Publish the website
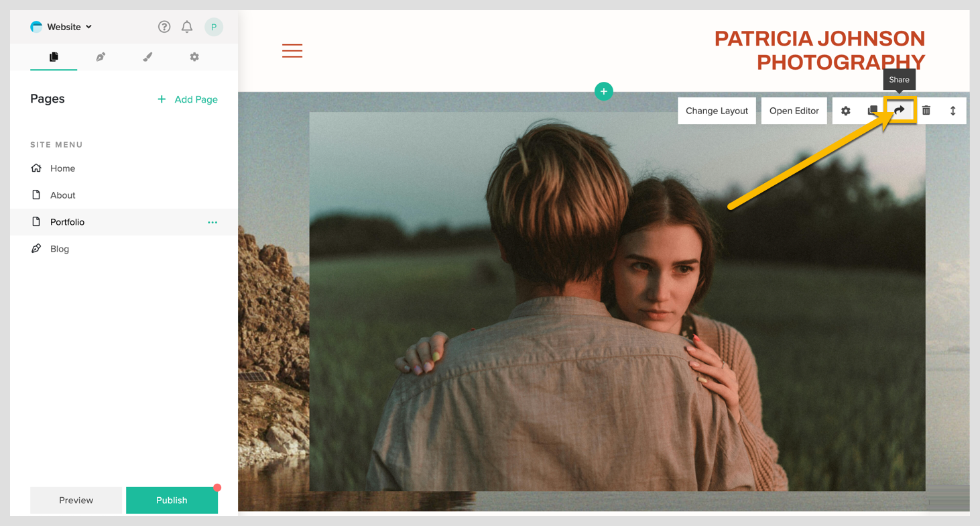This screenshot has width=980, height=526. click(x=172, y=500)
